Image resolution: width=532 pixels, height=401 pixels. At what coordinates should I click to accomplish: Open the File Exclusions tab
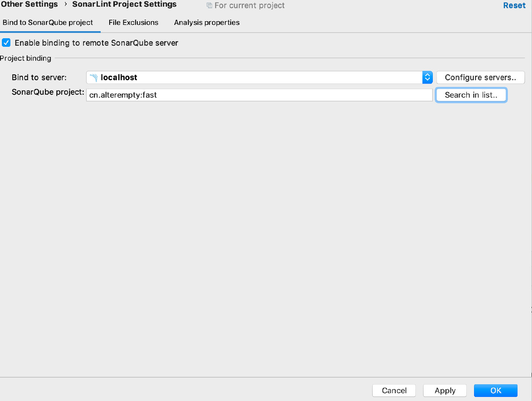point(133,23)
